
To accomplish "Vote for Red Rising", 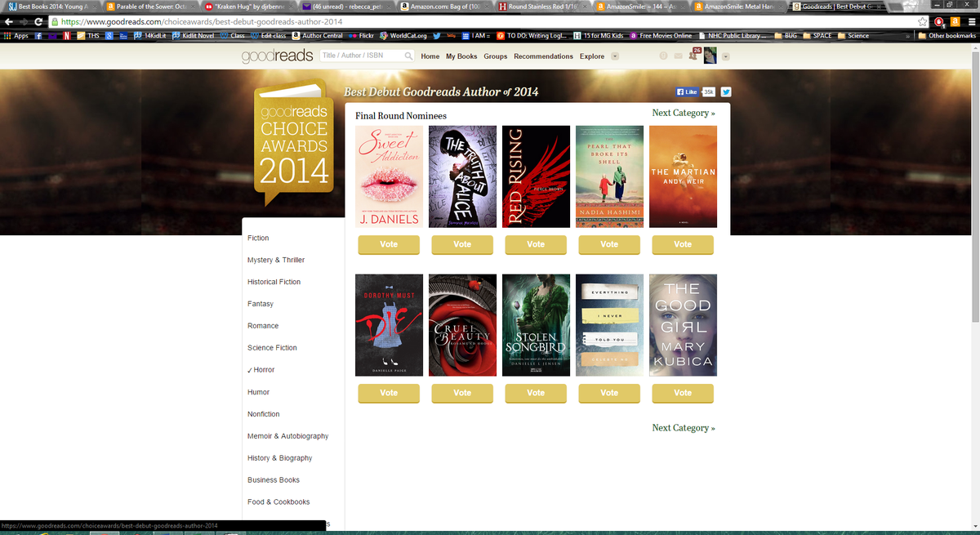I will 536,244.
